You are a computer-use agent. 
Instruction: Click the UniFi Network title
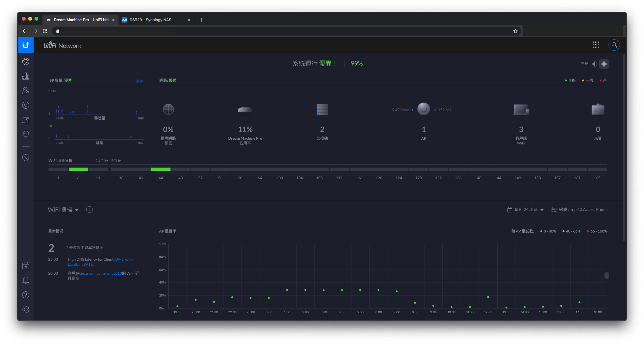coord(62,45)
